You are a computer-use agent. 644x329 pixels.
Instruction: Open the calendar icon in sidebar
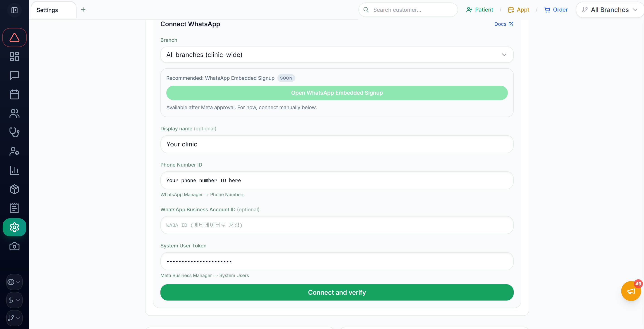[x=14, y=94]
